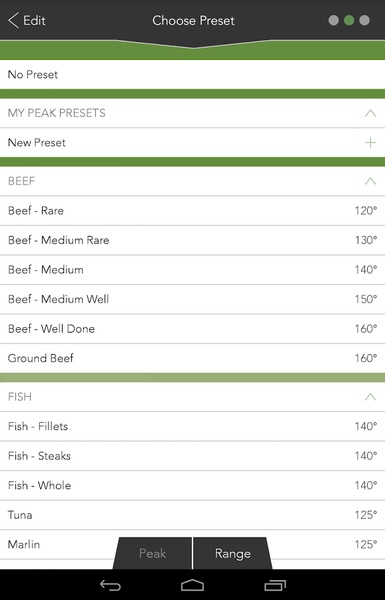Viewport: 385px width, 600px height.
Task: Switch to the Peak tab
Action: (153, 553)
